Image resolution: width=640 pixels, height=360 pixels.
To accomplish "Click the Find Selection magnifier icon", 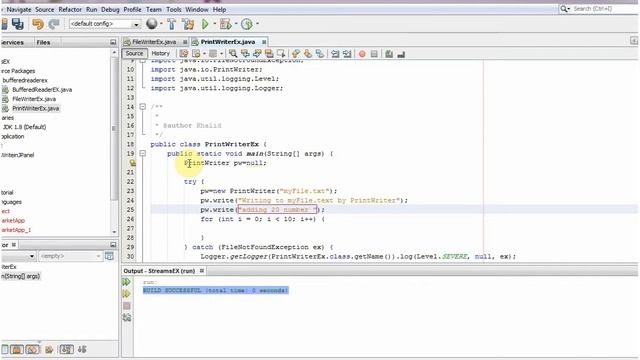I will (x=233, y=54).
